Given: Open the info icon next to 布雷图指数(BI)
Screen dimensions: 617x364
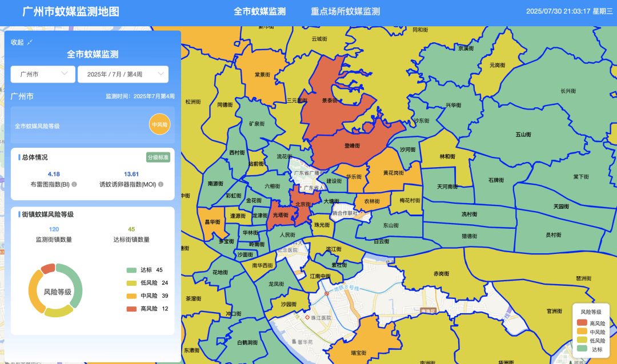Looking at the screenshot, I should 74,184.
